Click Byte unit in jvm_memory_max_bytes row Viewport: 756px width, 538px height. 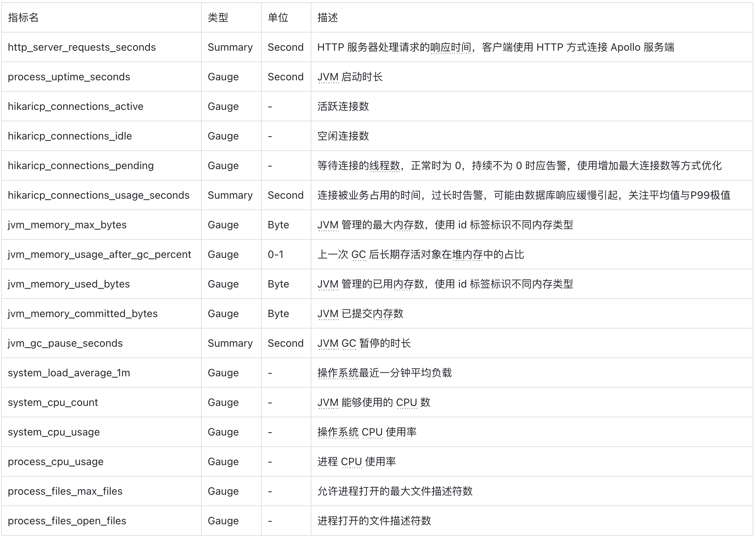(278, 225)
